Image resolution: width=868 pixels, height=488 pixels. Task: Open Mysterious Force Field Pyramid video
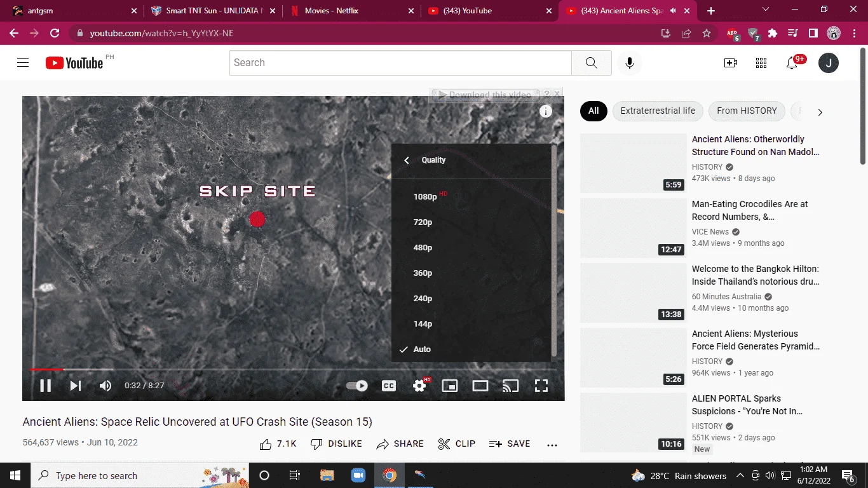coord(756,340)
